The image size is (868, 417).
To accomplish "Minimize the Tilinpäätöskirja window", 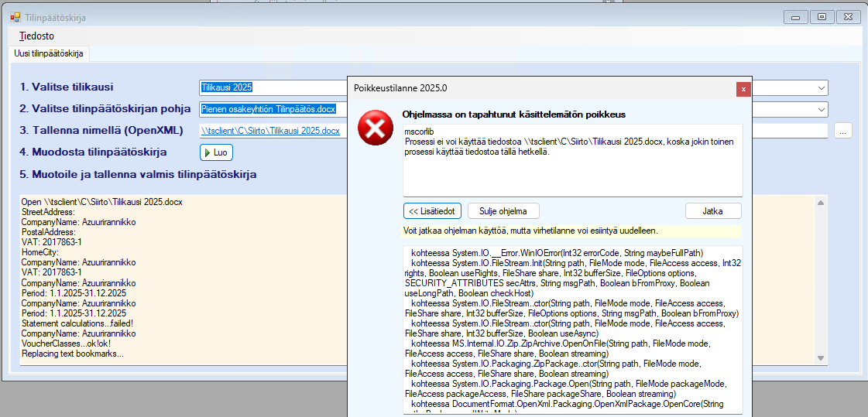I will 796,16.
